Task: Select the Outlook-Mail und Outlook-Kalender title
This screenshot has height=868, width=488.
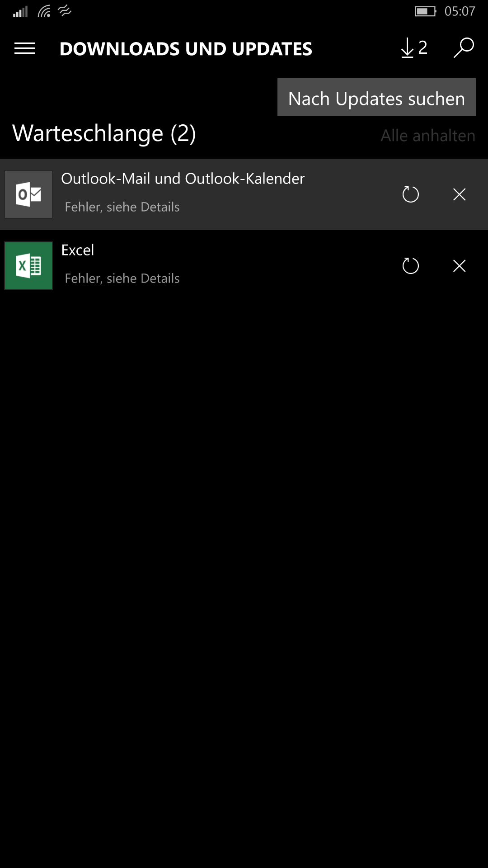Action: 183,179
